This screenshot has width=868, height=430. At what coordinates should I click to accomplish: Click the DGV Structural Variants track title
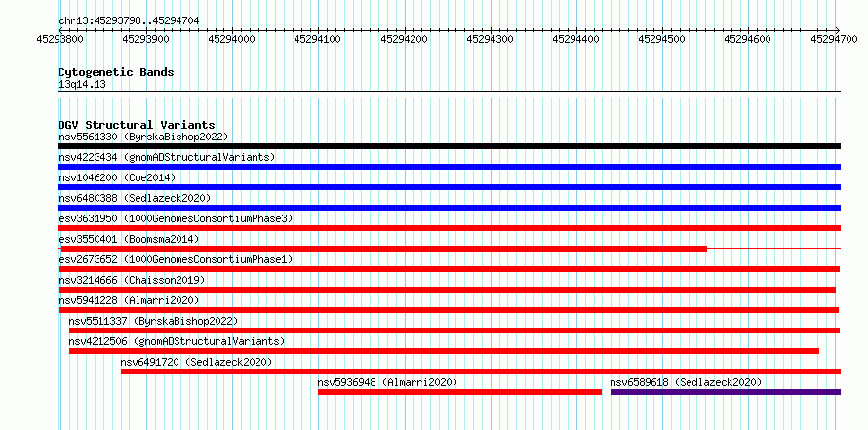pyautogui.click(x=137, y=125)
